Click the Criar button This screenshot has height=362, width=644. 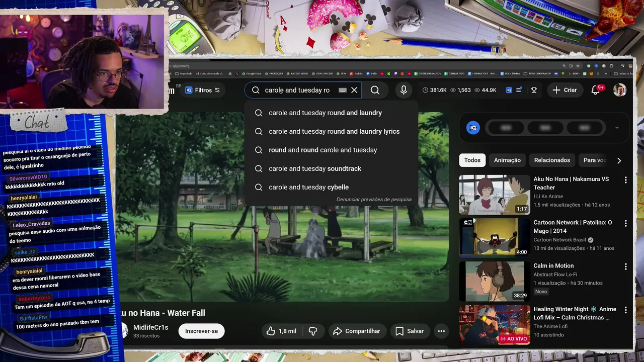[565, 90]
